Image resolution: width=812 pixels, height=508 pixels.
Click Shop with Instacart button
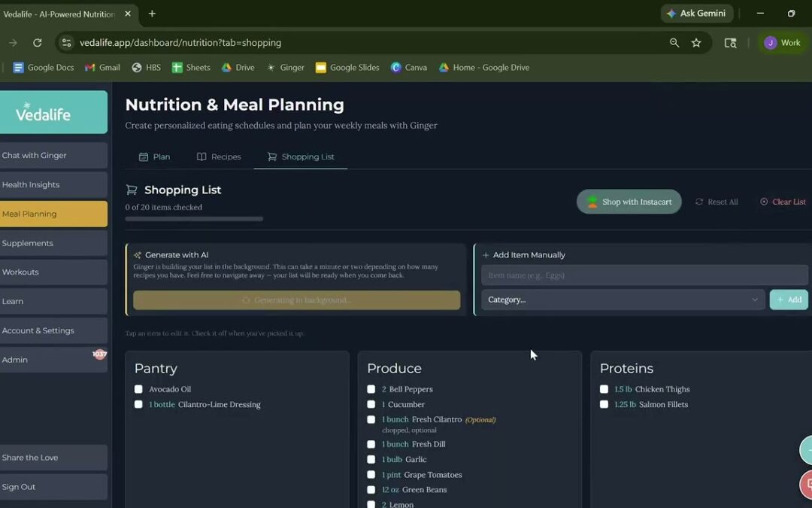(629, 202)
